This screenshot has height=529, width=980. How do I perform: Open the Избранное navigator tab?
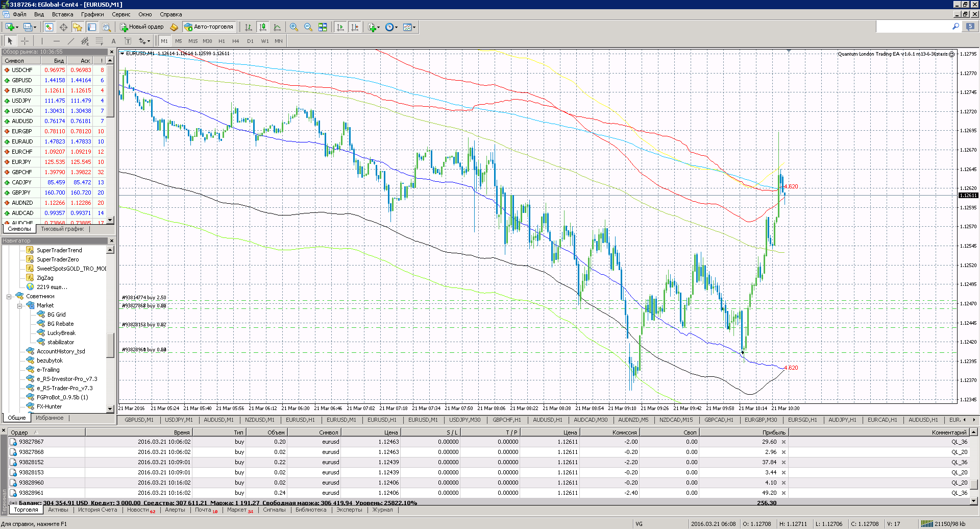pyautogui.click(x=50, y=418)
